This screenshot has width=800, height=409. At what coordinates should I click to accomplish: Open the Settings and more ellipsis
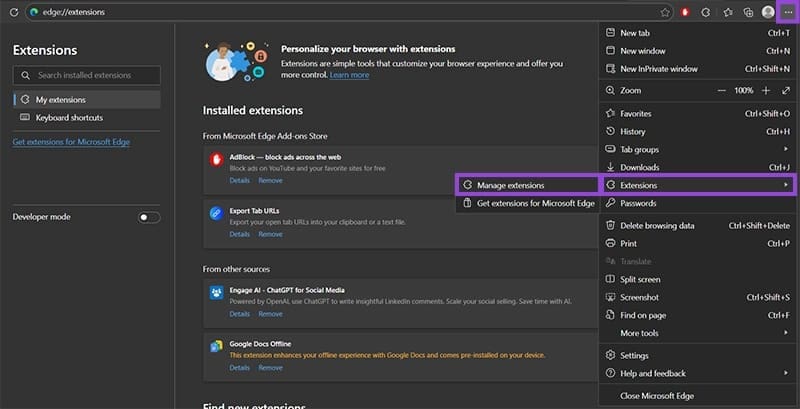[788, 12]
